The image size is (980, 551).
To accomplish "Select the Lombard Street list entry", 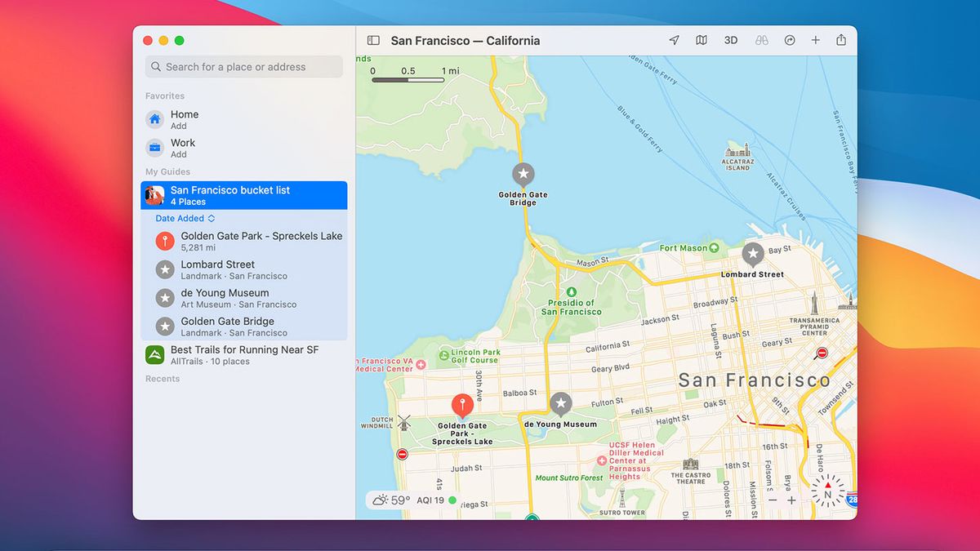I will click(x=229, y=269).
